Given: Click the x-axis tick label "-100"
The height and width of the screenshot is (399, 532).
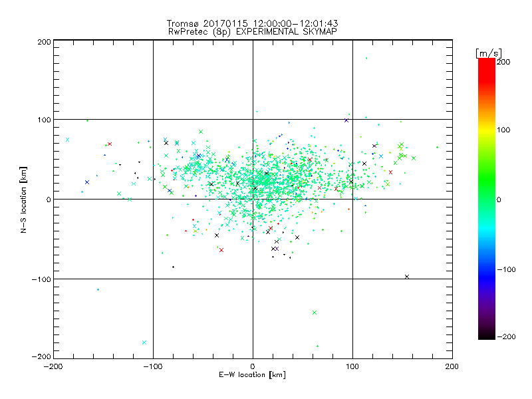Looking at the screenshot, I should tap(153, 366).
